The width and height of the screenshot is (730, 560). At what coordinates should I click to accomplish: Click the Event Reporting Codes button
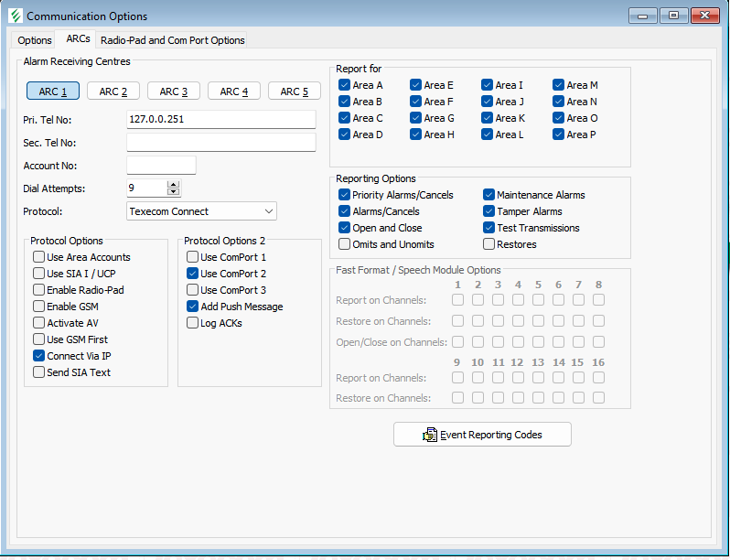482,435
